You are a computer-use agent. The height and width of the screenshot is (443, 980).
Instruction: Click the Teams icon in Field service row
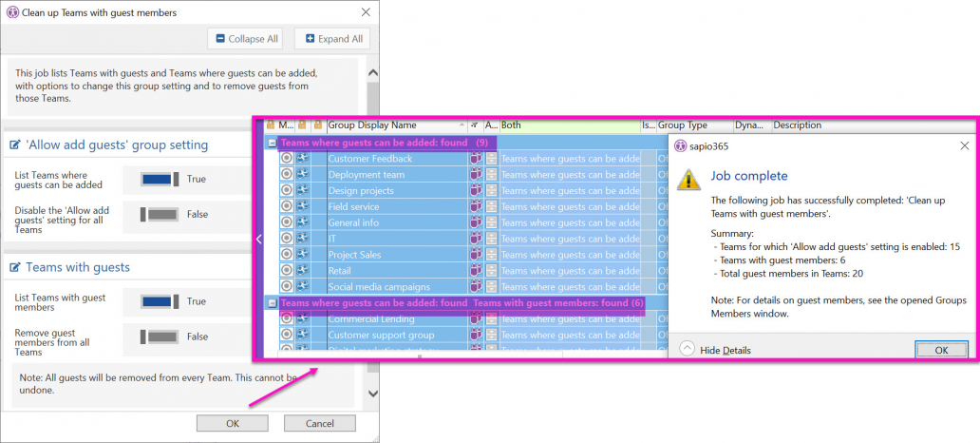pyautogui.click(x=477, y=206)
